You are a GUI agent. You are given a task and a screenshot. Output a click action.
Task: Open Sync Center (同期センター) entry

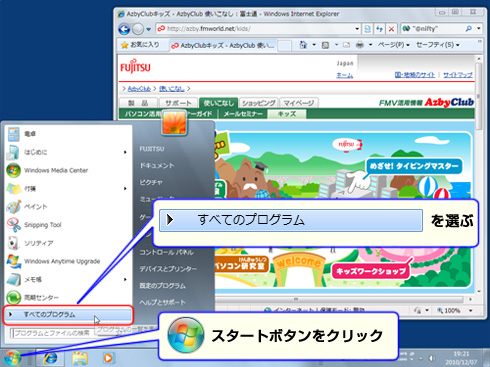point(67,297)
